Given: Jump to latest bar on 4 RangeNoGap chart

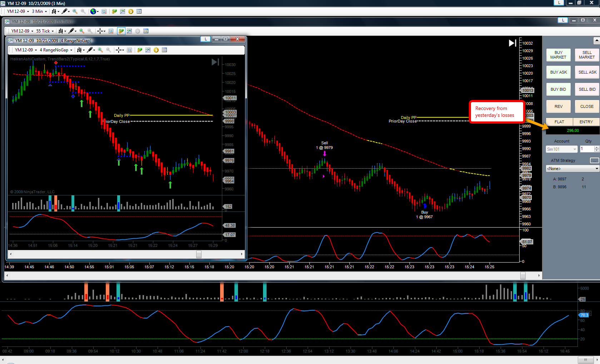Looking at the screenshot, I should pos(215,62).
